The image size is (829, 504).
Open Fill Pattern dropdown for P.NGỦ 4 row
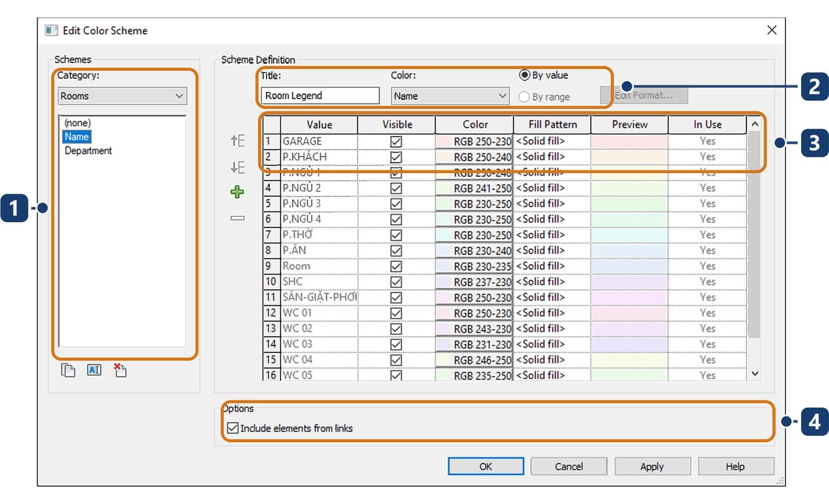(x=552, y=219)
